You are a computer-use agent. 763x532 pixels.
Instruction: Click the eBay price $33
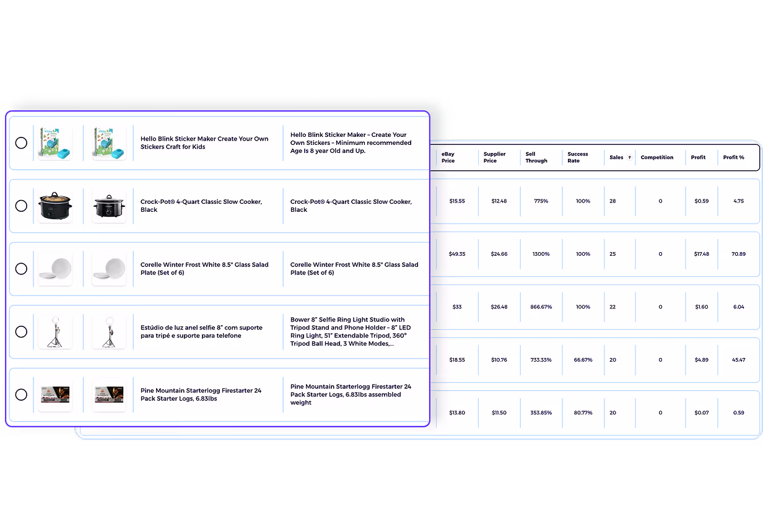pos(457,307)
